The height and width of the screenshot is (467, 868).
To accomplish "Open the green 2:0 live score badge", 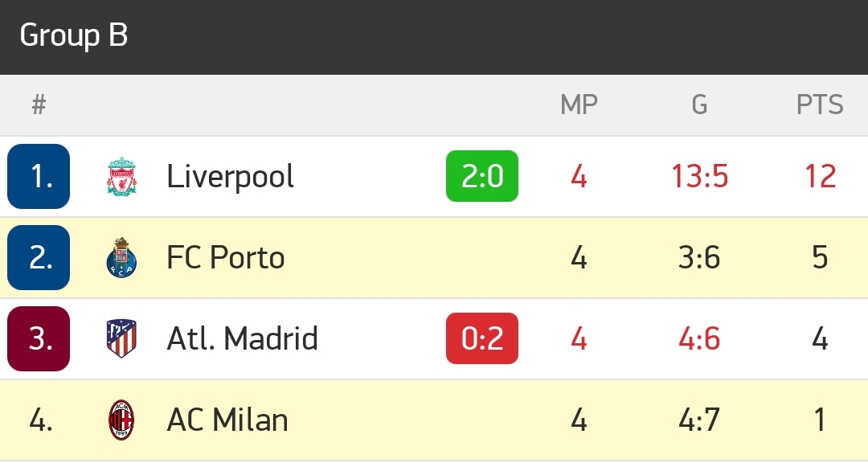I will tap(482, 176).
